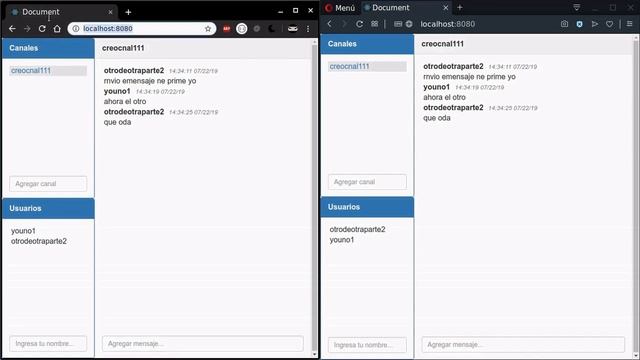Open Opera's Easy Setup menu icon
The width and height of the screenshot is (640, 360).
pos(629,24)
